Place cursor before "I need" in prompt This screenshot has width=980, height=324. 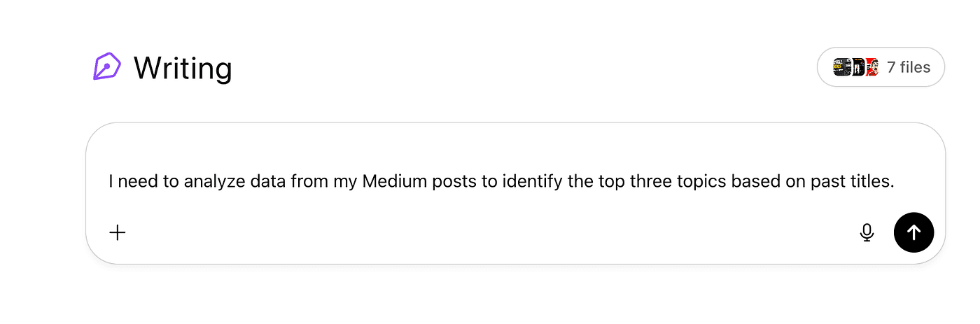point(108,182)
